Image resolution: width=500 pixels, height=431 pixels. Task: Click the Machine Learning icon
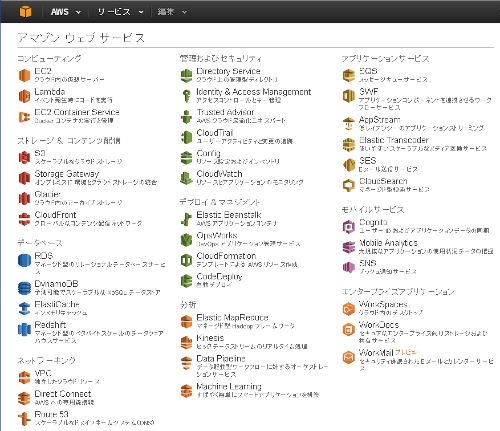coord(186,391)
